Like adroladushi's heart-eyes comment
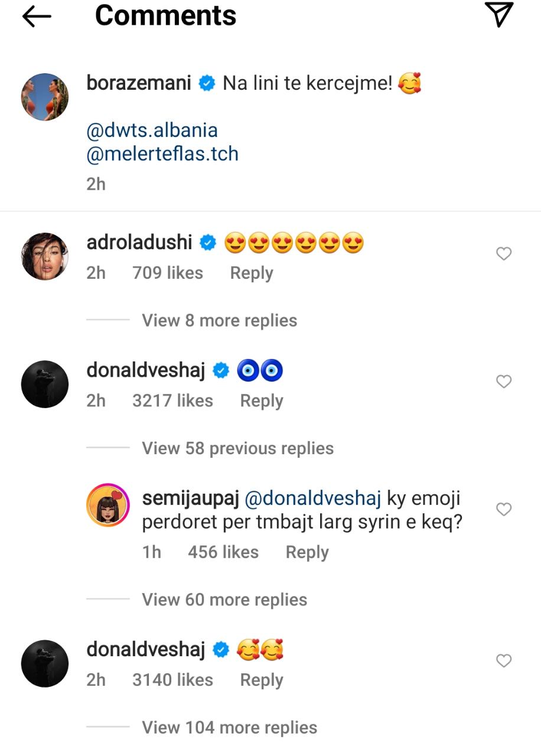 click(x=503, y=254)
